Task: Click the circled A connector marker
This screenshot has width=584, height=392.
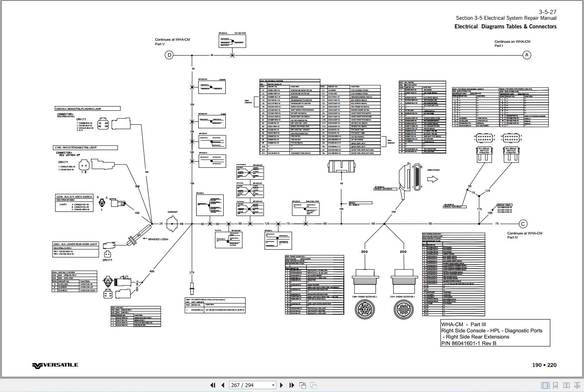Action: (x=526, y=55)
